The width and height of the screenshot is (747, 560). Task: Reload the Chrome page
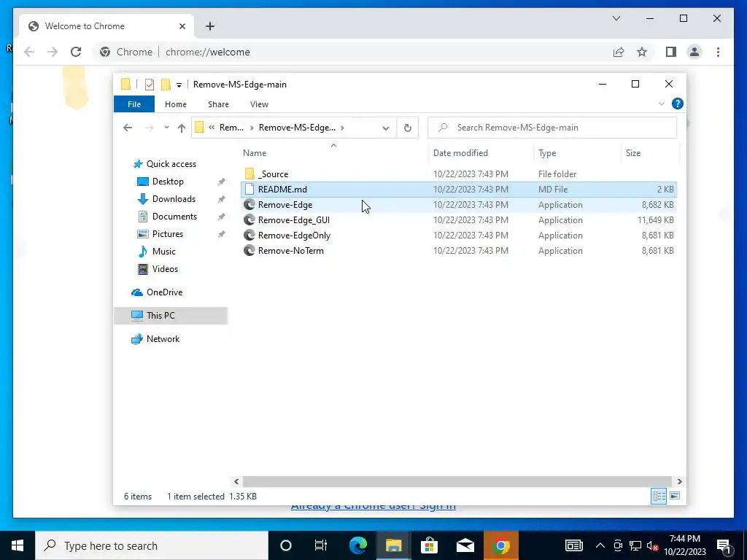[76, 52]
